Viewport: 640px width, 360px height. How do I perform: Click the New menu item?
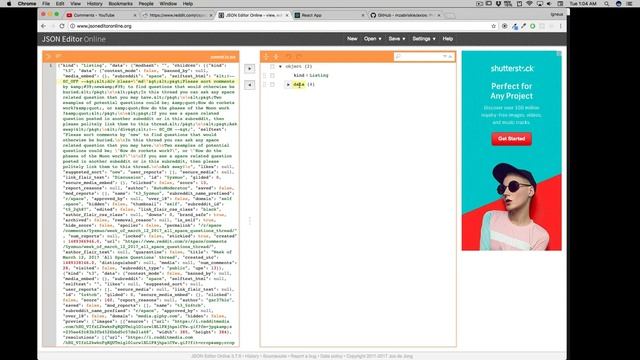352,39
